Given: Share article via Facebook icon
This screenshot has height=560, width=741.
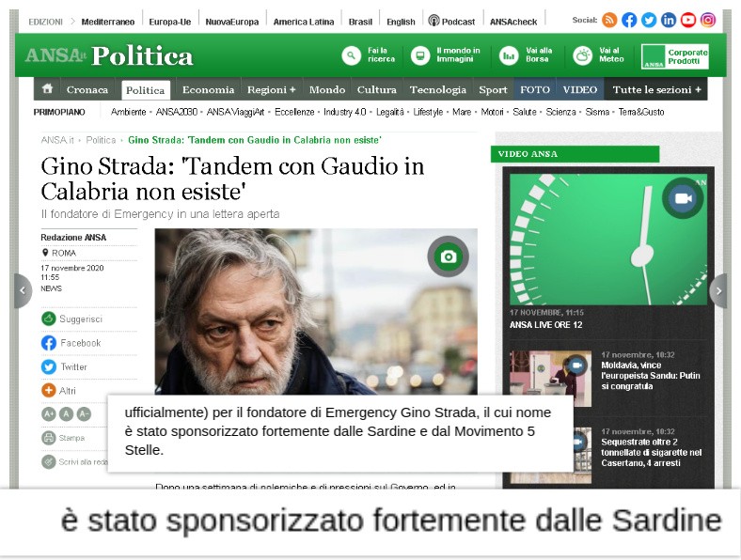Looking at the screenshot, I should pyautogui.click(x=49, y=343).
